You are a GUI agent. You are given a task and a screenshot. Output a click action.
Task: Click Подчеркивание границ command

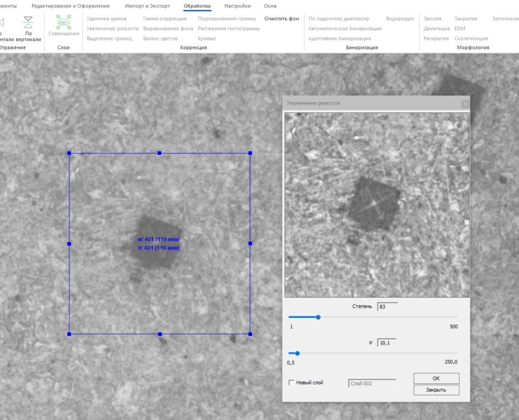227,18
